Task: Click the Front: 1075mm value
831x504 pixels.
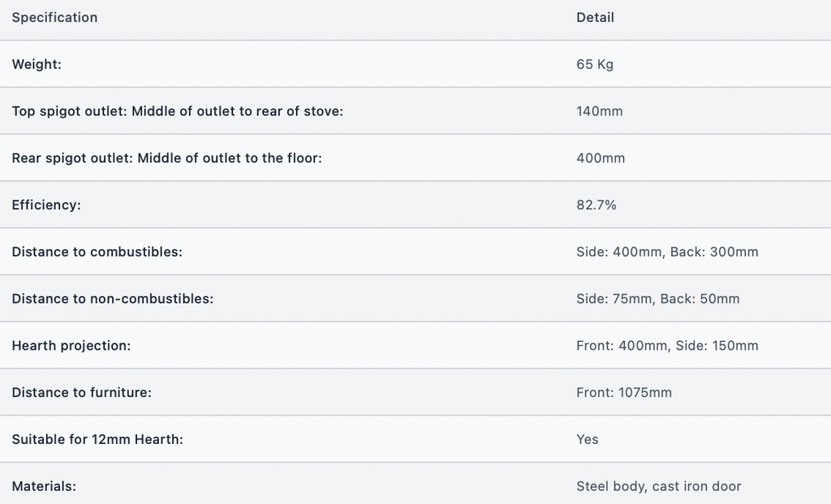Action: pos(624,393)
